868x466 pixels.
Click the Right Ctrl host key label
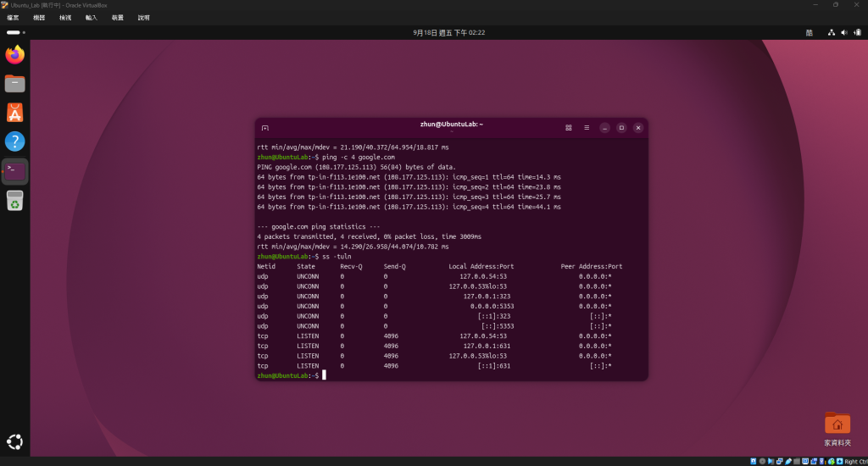pos(856,461)
